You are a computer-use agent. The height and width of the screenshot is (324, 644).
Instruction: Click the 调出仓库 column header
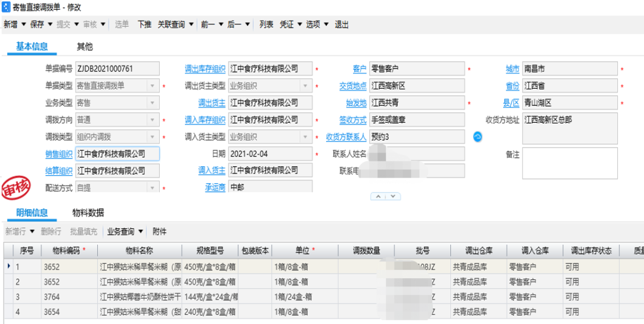coord(478,251)
